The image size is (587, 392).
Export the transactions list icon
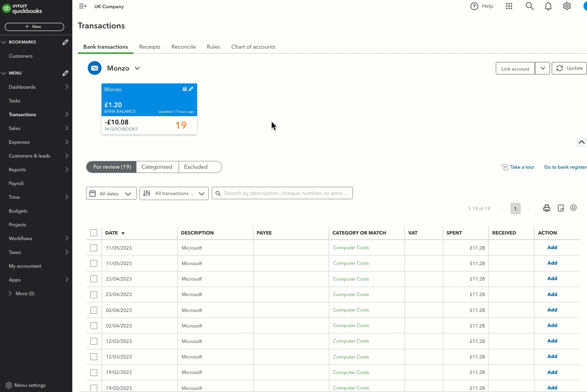pos(561,208)
